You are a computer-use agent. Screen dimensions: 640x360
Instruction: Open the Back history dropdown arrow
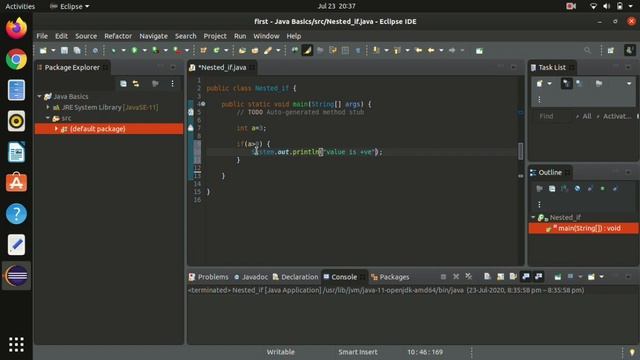coord(441,51)
